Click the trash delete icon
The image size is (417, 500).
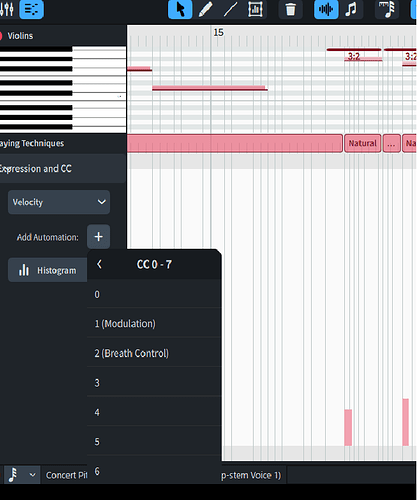click(x=291, y=9)
